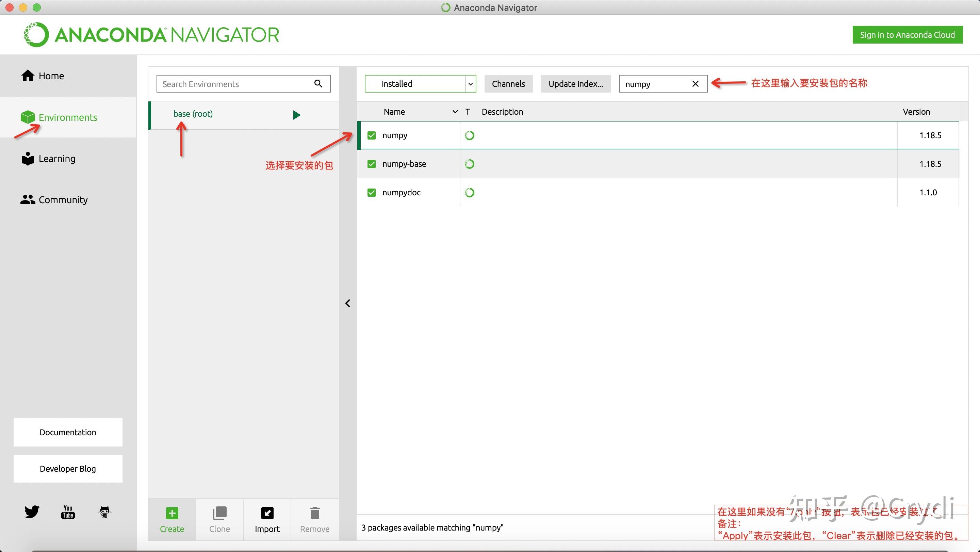Click the Description column header

pos(502,112)
